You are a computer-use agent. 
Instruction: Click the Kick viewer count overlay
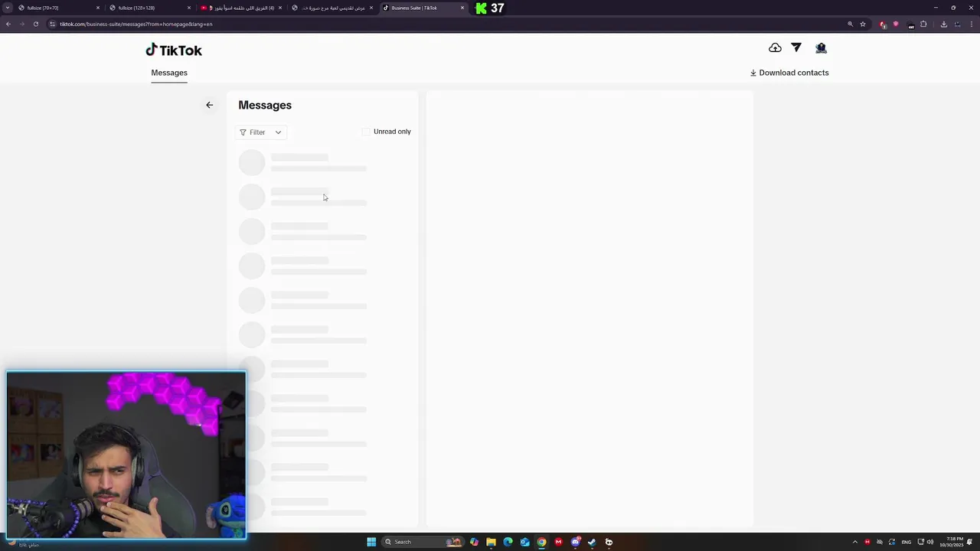489,8
